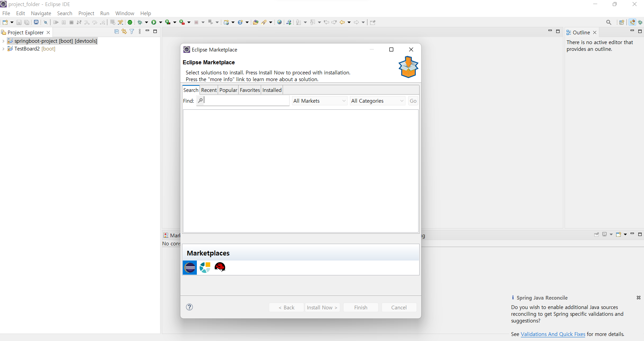The height and width of the screenshot is (341, 644).
Task: Open Project Explorer View Menu dots
Action: [140, 31]
